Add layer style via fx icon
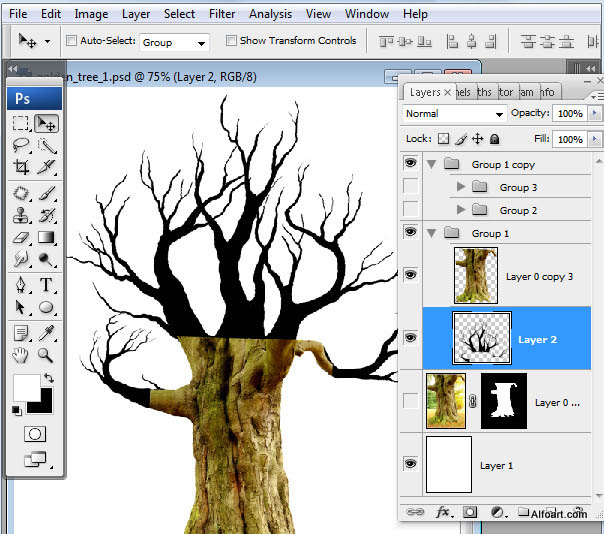Image resolution: width=604 pixels, height=534 pixels. click(442, 512)
